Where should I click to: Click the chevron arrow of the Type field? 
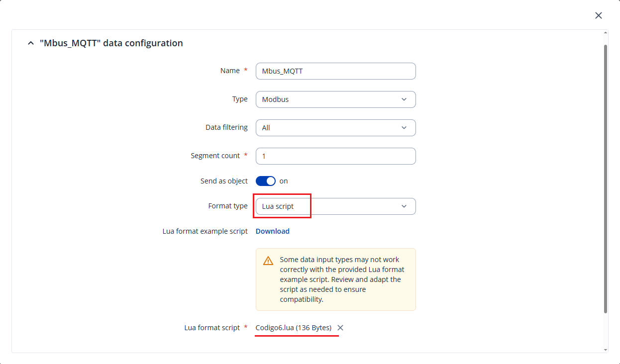pos(404,99)
